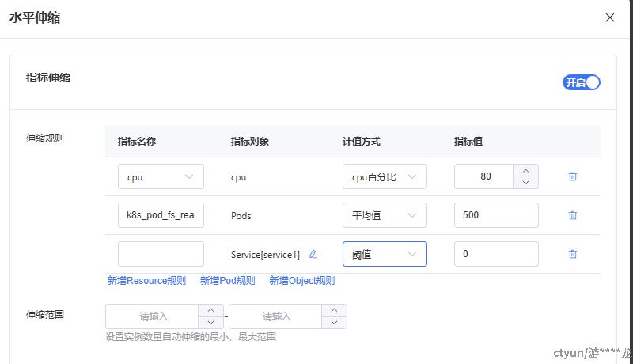
Task: Delete the Service[service1] rule row
Action: (573, 254)
